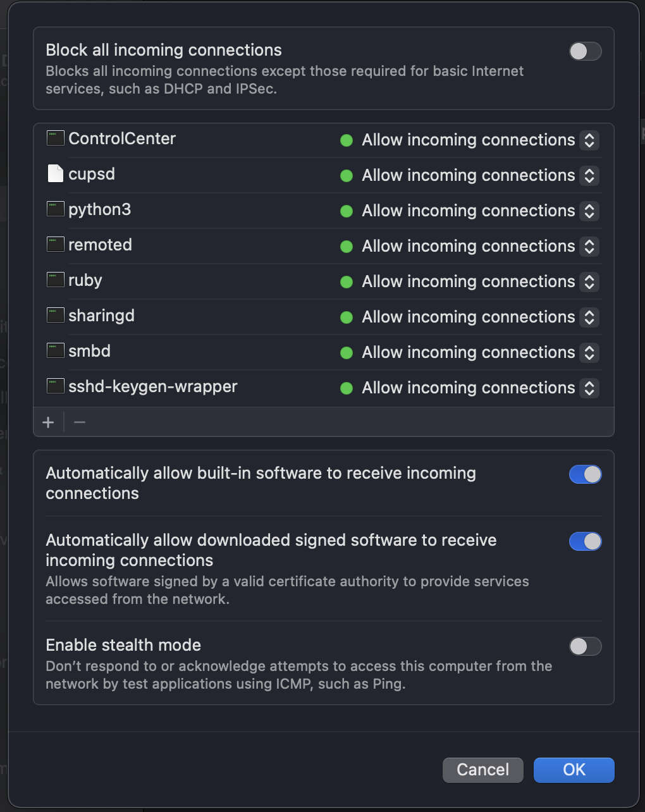Open sharingd connection permission popup

coord(589,317)
